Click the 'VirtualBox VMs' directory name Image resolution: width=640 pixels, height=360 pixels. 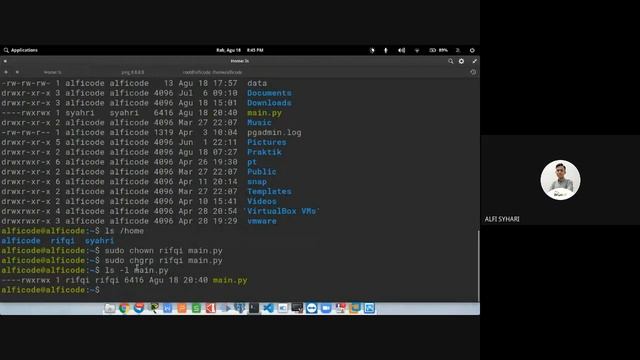282,211
